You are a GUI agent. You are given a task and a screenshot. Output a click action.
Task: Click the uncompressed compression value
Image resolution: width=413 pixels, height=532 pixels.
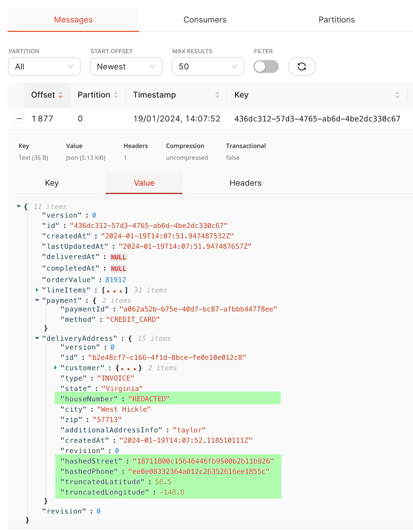tap(187, 158)
